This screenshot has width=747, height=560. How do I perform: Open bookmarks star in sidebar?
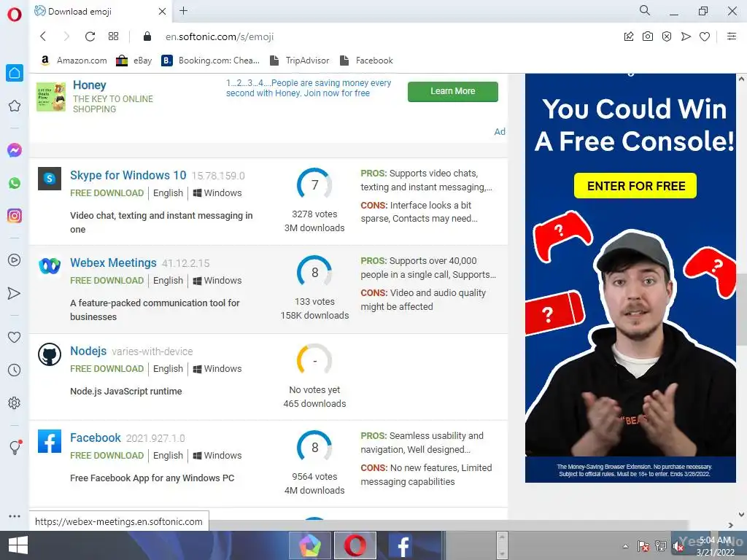tap(15, 106)
